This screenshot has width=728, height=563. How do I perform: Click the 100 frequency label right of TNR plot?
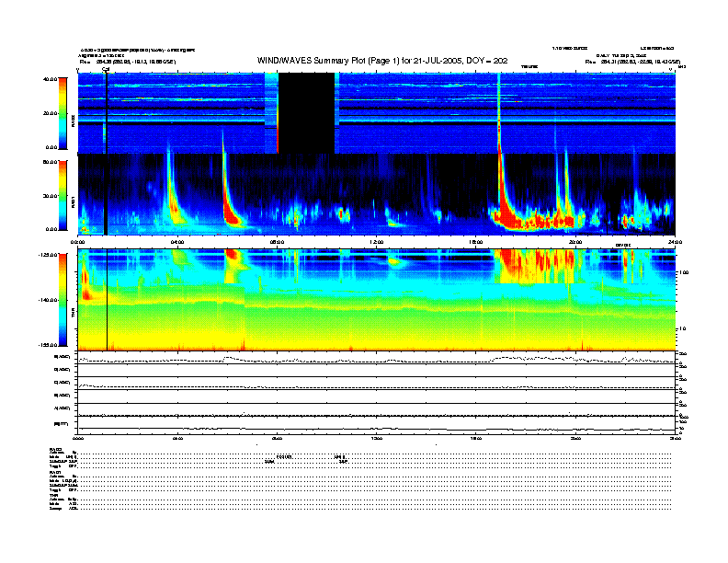point(684,272)
